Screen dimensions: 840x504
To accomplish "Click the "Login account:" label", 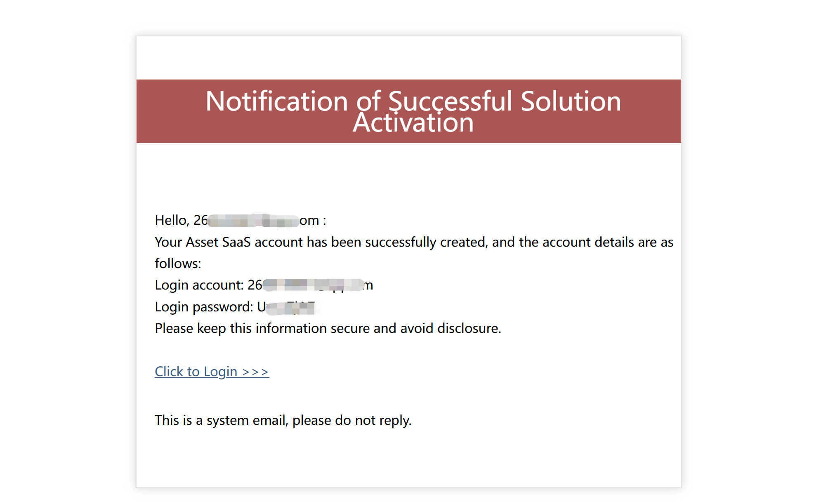I will pyautogui.click(x=199, y=285).
